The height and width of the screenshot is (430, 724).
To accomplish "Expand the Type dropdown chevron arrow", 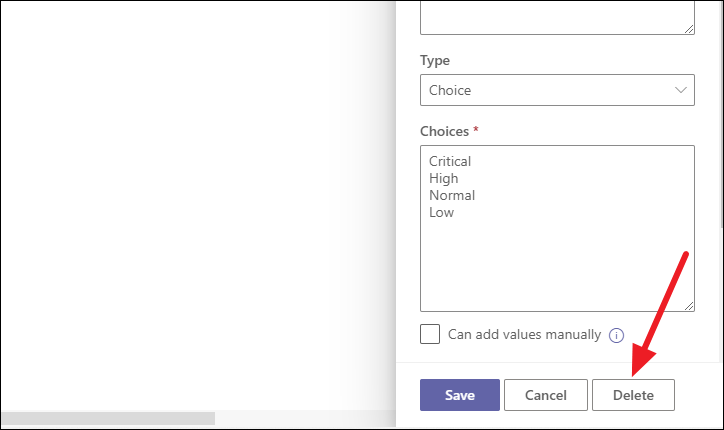I will [x=682, y=90].
